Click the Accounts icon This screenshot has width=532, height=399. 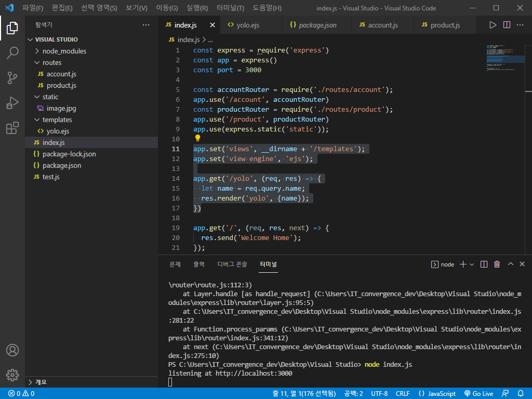pyautogui.click(x=12, y=350)
